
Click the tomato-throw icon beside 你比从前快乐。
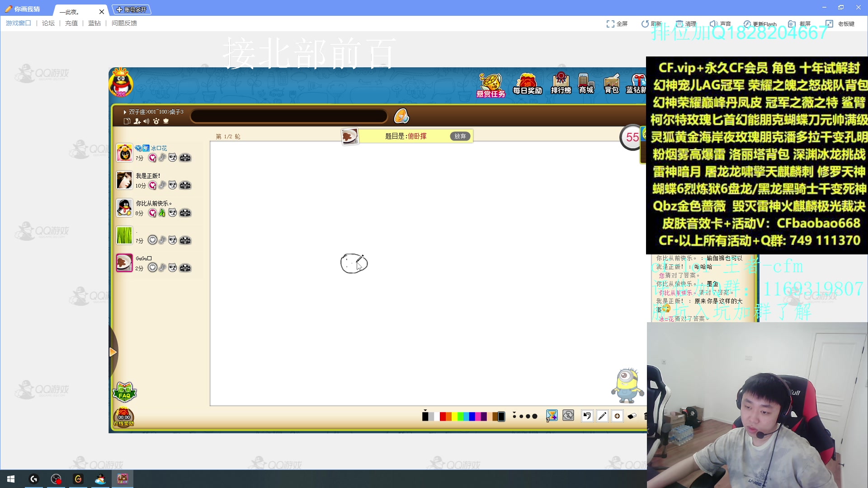click(185, 213)
